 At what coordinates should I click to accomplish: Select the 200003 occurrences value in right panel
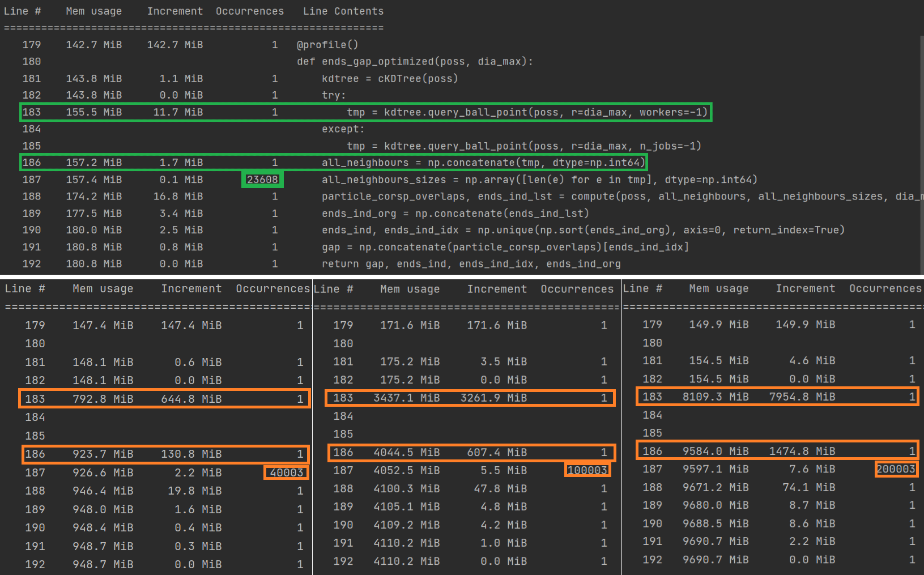896,468
